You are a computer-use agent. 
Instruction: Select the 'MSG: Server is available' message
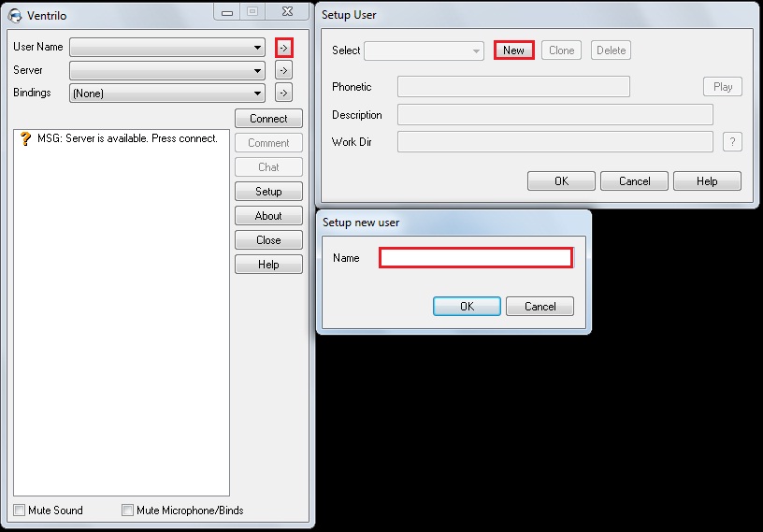(x=127, y=138)
